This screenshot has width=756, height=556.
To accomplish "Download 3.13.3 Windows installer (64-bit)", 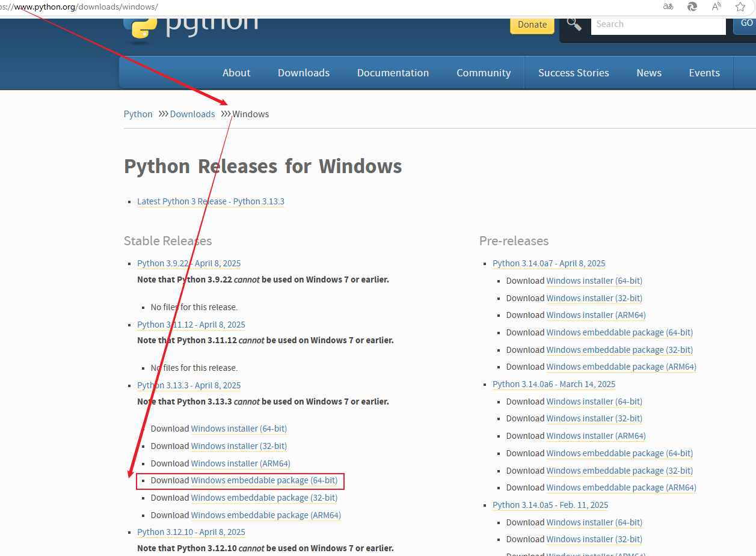I will coord(239,429).
